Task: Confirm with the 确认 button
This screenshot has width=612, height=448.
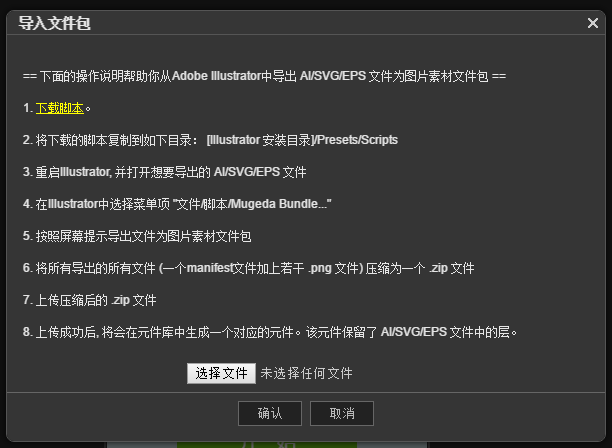Action: coord(270,413)
